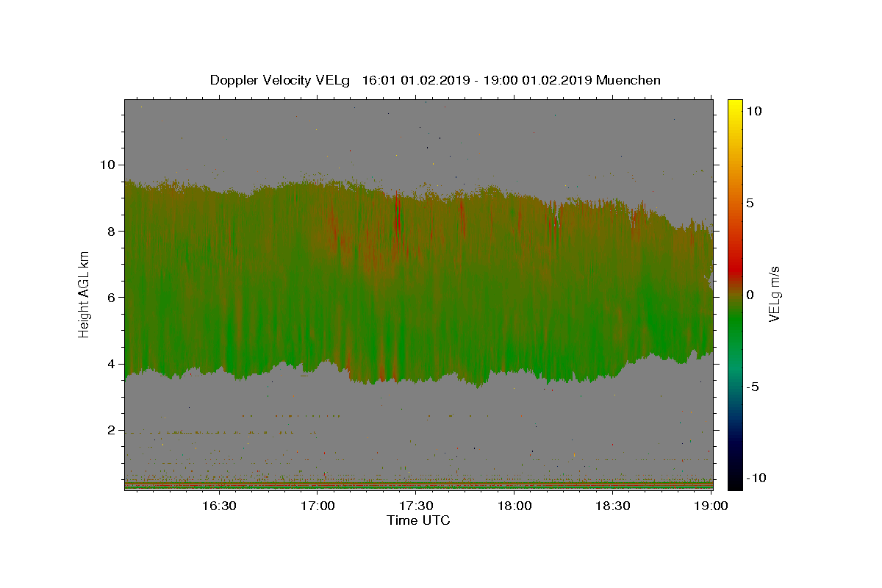
Task: Click the yellow top of the colorbar
Action: [735, 107]
